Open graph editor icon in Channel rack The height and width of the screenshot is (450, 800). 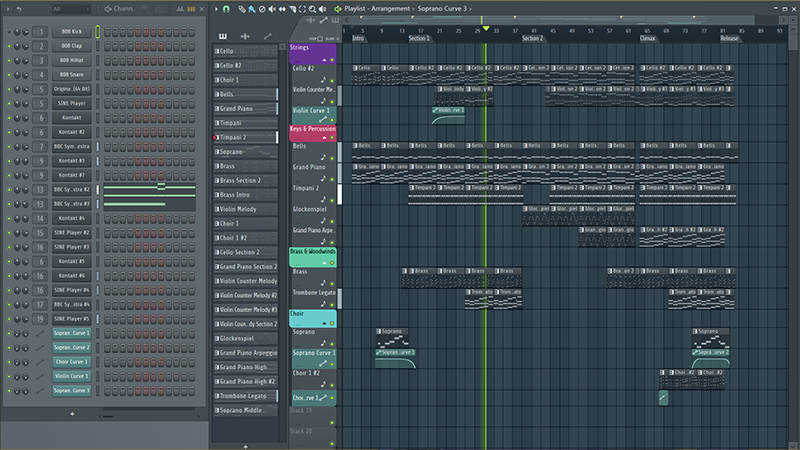click(180, 9)
